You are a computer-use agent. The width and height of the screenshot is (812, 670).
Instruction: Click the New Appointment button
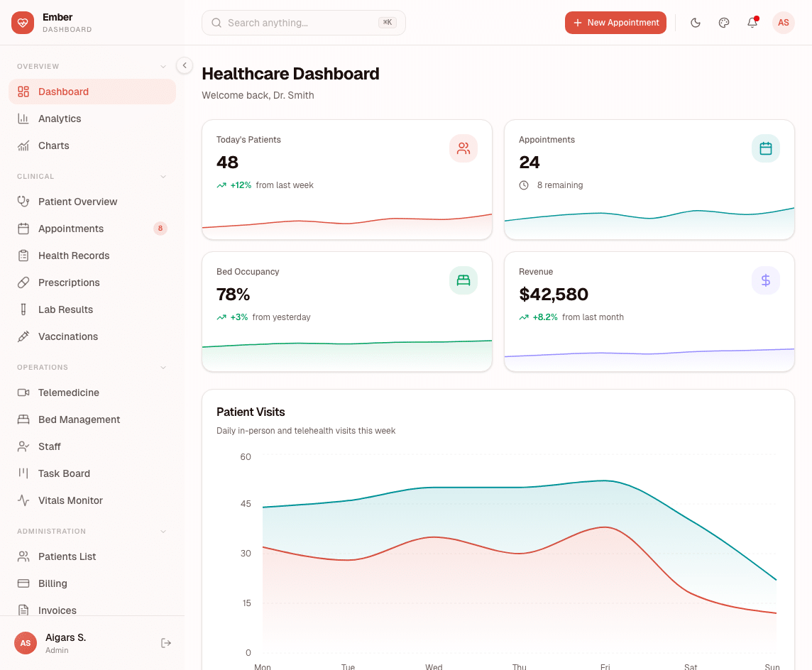(x=615, y=23)
